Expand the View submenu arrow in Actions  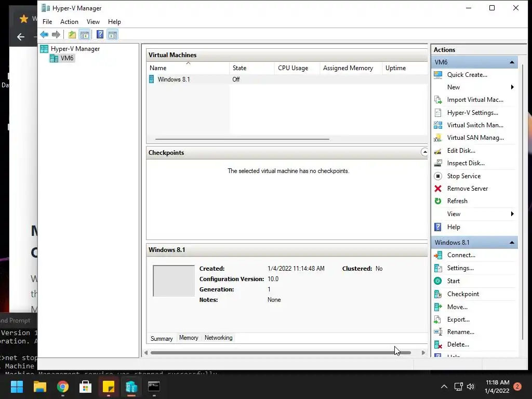click(x=512, y=214)
